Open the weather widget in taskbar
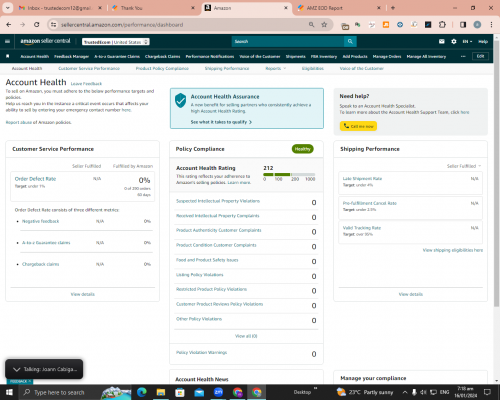500x400 pixels. point(365,392)
